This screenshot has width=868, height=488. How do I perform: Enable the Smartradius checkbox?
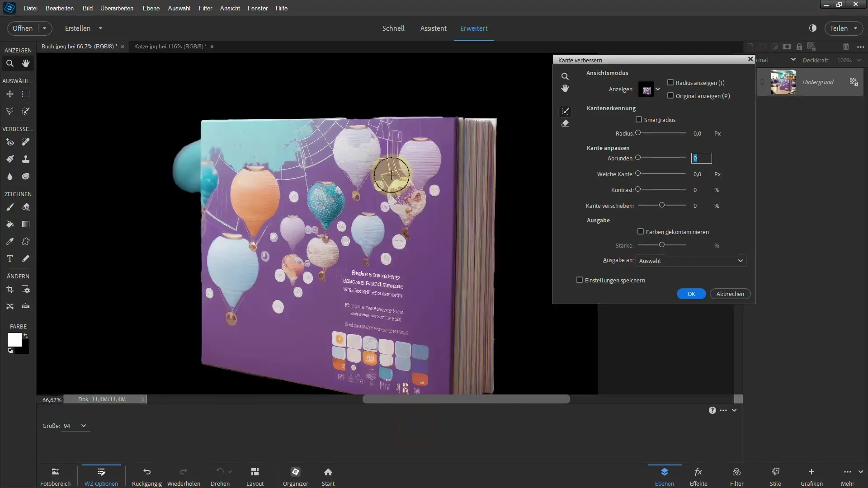639,120
